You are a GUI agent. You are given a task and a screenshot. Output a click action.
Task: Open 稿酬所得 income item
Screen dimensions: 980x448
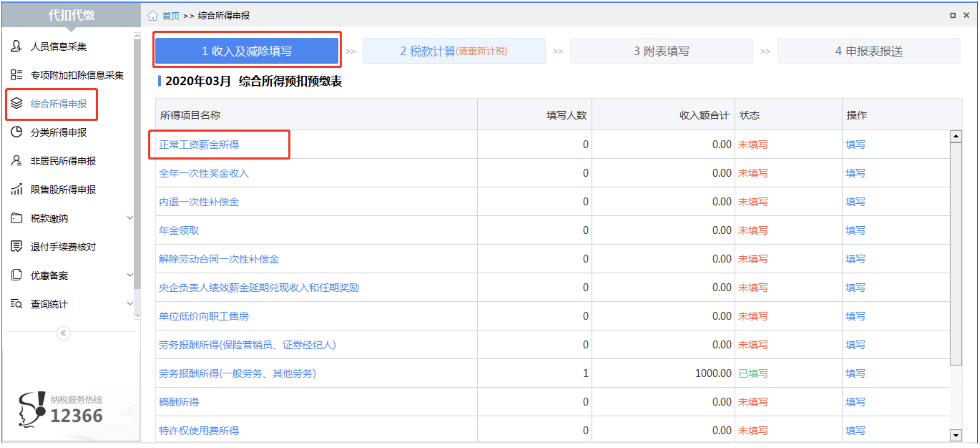click(179, 401)
